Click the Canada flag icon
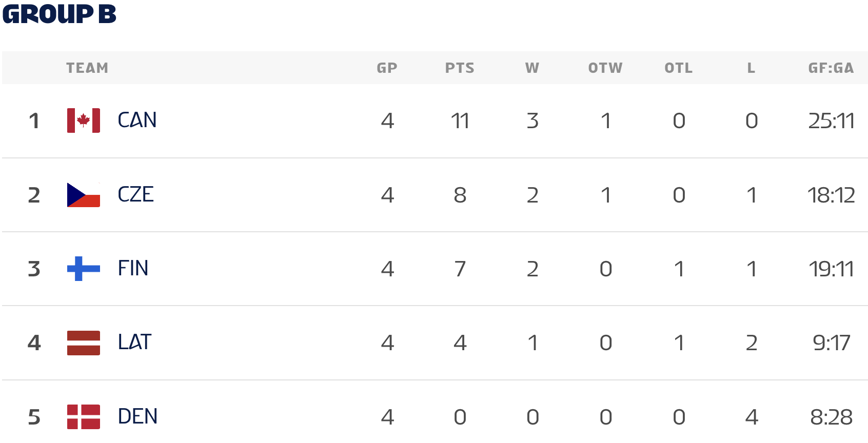868x443 pixels. click(84, 120)
